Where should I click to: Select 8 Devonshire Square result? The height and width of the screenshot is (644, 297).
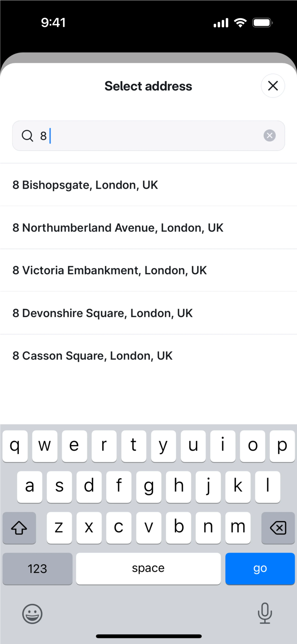click(x=103, y=313)
